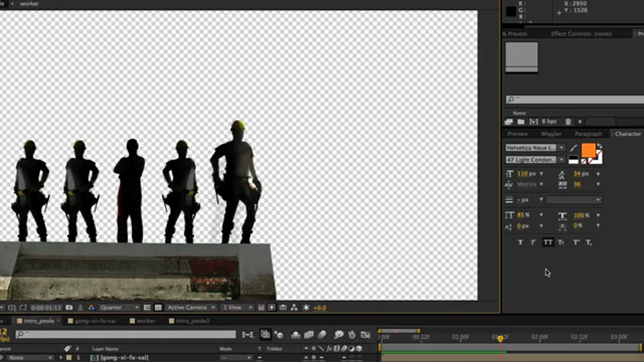Enable Faux Bold text style
644x362 pixels.
click(521, 242)
